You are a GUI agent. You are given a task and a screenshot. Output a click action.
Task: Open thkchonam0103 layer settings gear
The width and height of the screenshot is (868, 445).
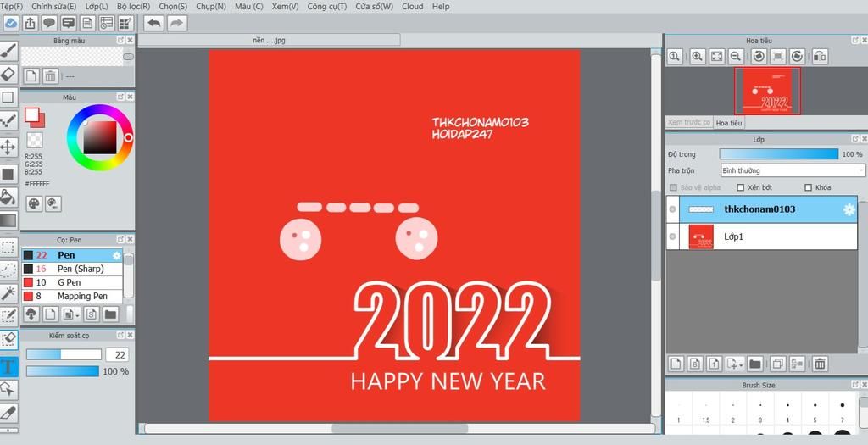click(x=849, y=209)
